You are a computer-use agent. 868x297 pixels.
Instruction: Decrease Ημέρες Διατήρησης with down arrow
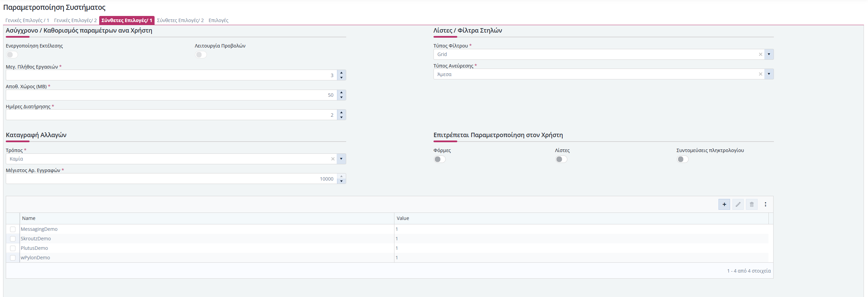pyautogui.click(x=341, y=117)
